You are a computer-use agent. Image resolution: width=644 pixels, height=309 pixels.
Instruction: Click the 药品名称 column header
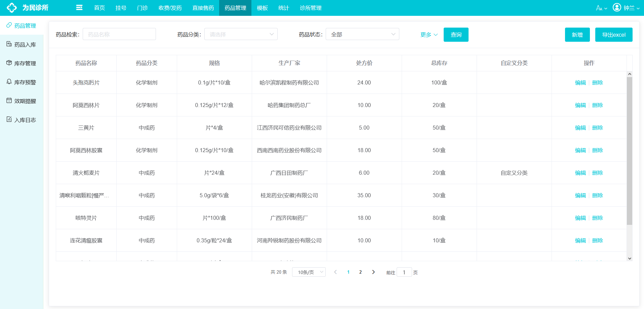click(86, 63)
